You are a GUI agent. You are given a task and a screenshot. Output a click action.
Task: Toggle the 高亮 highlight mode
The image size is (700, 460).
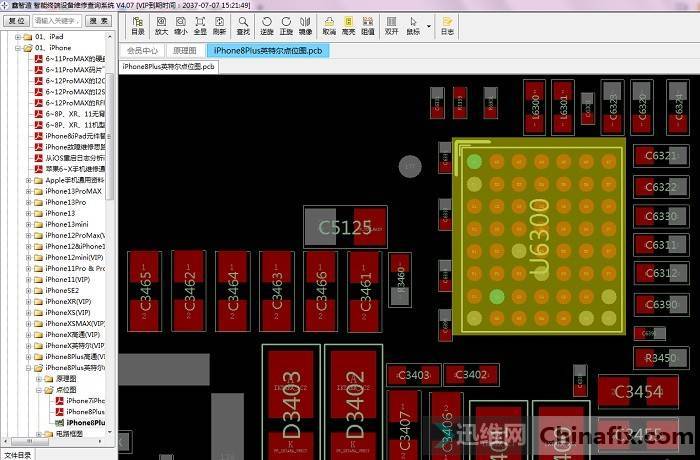point(348,25)
